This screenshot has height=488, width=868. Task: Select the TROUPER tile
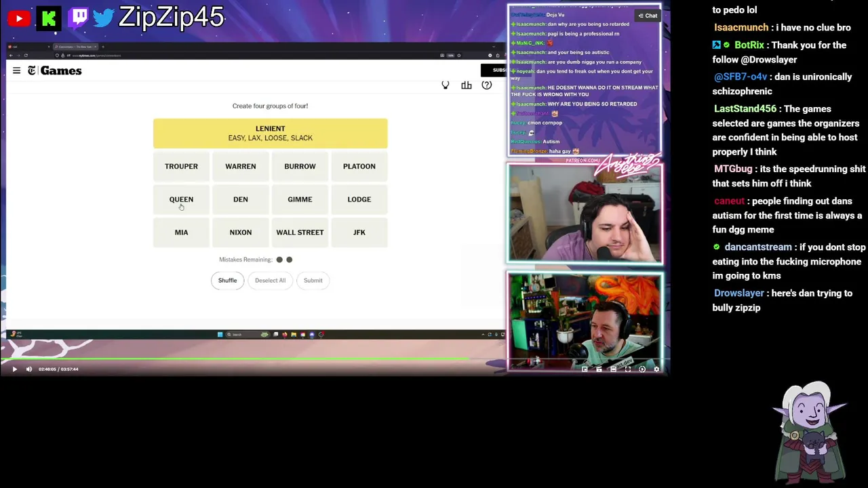pos(181,166)
